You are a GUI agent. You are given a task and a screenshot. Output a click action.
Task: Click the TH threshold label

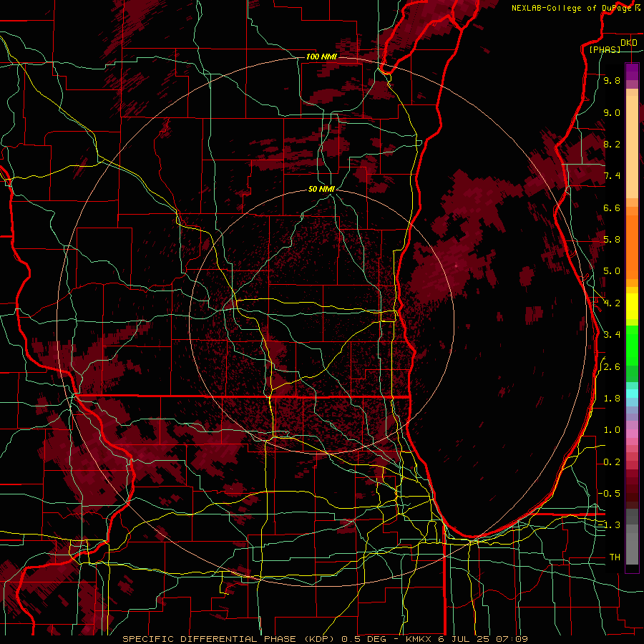[615, 557]
